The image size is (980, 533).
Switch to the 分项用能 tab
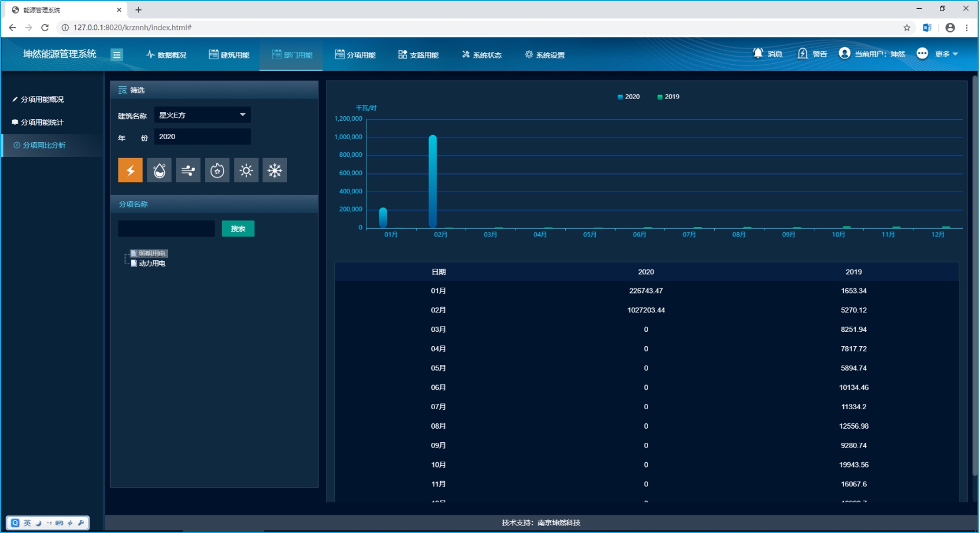355,55
